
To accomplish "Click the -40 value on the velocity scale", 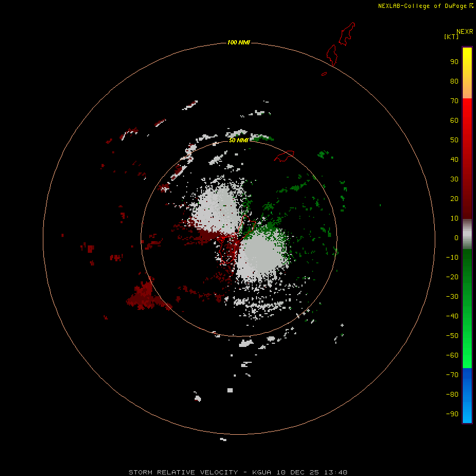I will [452, 316].
